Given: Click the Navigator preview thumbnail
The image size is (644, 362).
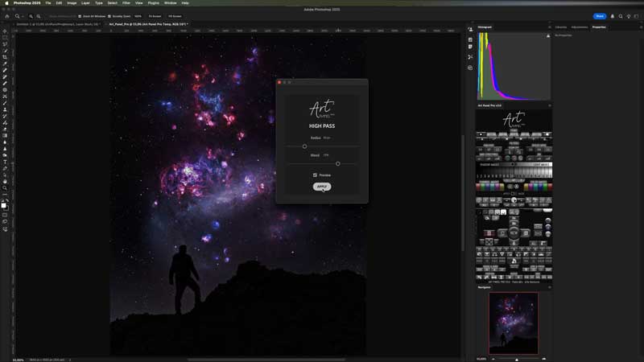Looking at the screenshot, I should tap(514, 322).
